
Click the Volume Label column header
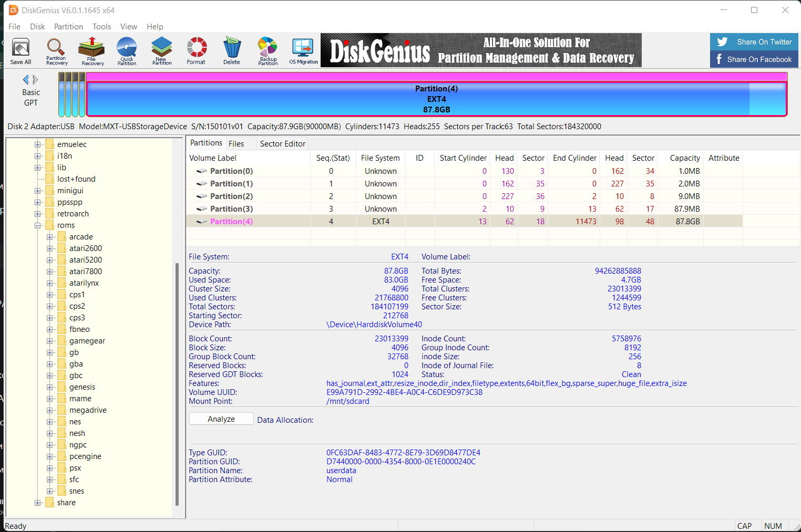click(x=248, y=158)
